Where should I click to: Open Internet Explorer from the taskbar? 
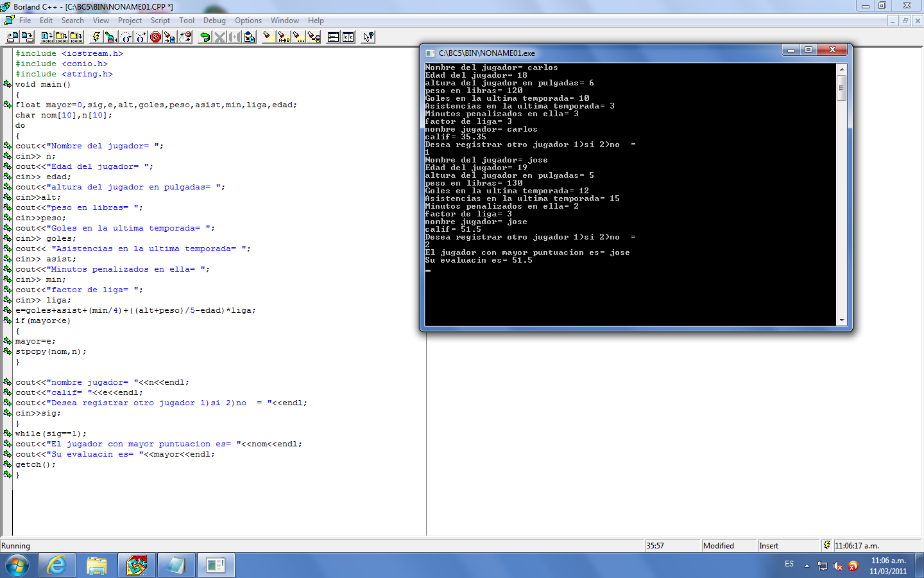coord(58,565)
